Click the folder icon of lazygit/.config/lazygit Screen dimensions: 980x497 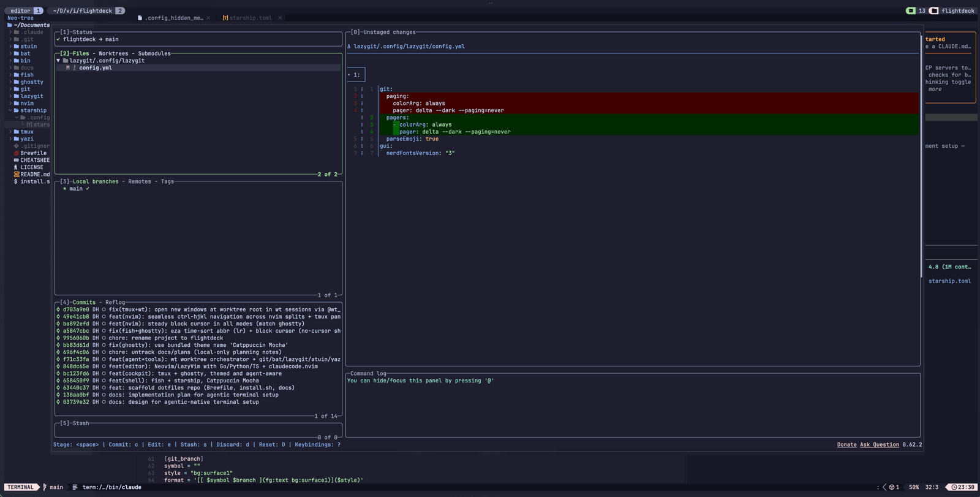click(x=66, y=61)
